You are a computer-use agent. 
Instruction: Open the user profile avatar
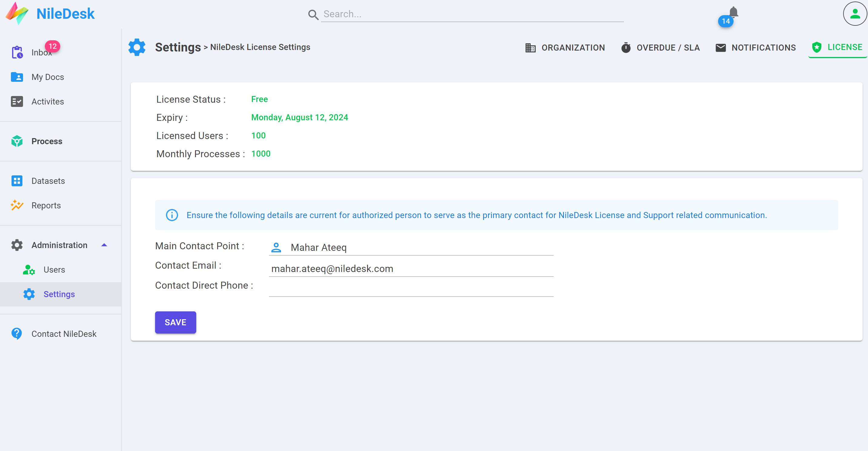pos(855,14)
